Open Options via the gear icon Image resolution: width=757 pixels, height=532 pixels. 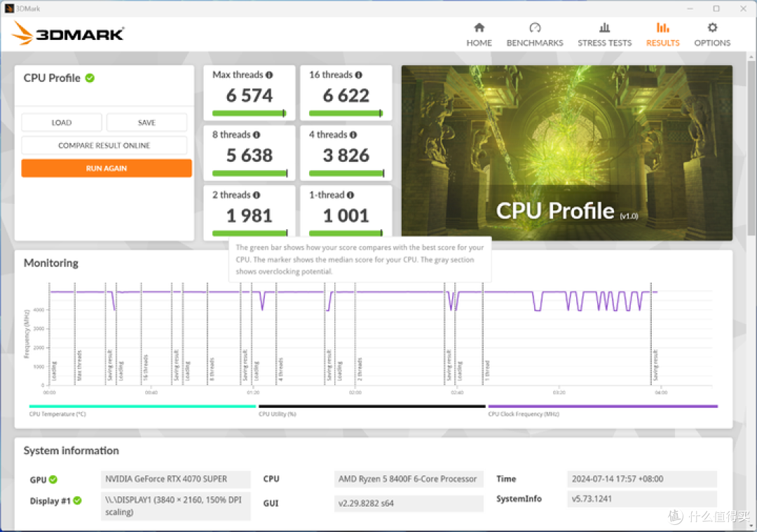coord(712,27)
